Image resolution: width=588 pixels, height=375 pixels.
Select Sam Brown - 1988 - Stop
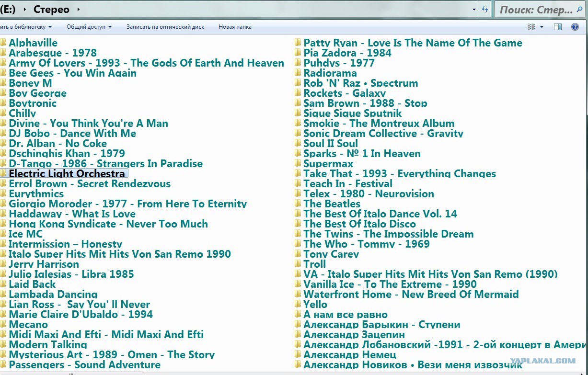coord(365,103)
